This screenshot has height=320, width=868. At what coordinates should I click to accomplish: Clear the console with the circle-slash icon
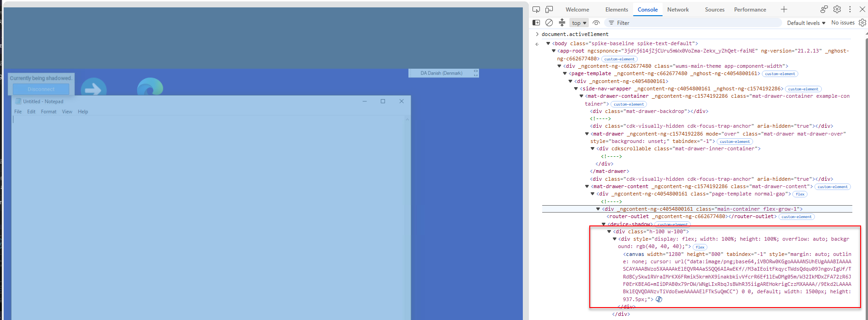coord(549,23)
